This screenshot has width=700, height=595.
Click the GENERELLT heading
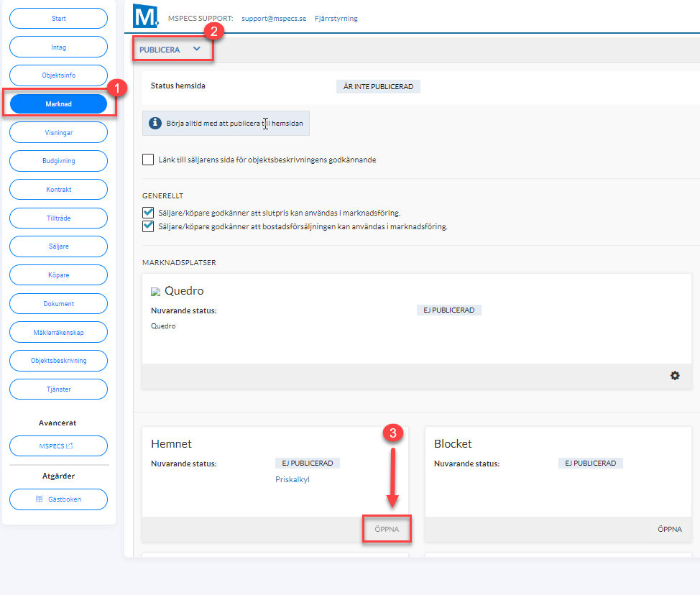pos(162,195)
